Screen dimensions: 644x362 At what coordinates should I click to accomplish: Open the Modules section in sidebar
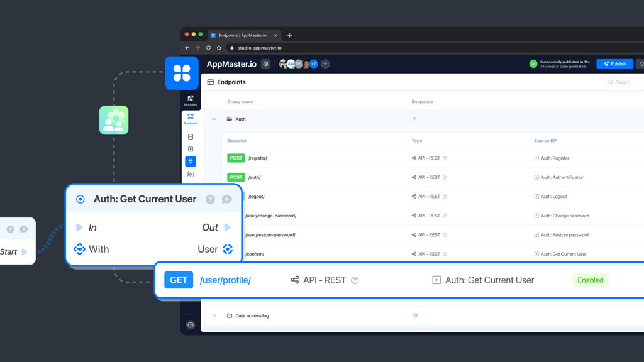pos(191,101)
